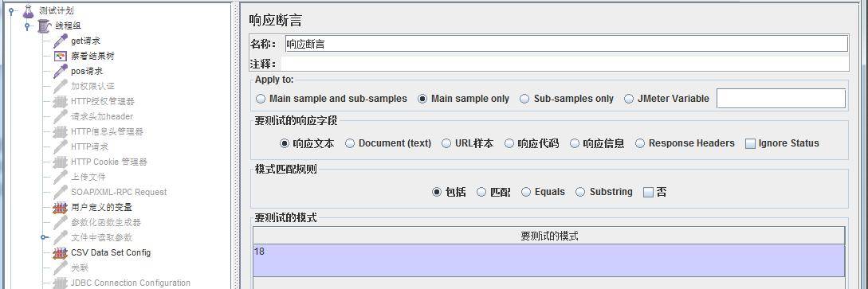Click the 注释 comment input field
Image resolution: width=868 pixels, height=289 pixels.
(x=564, y=64)
